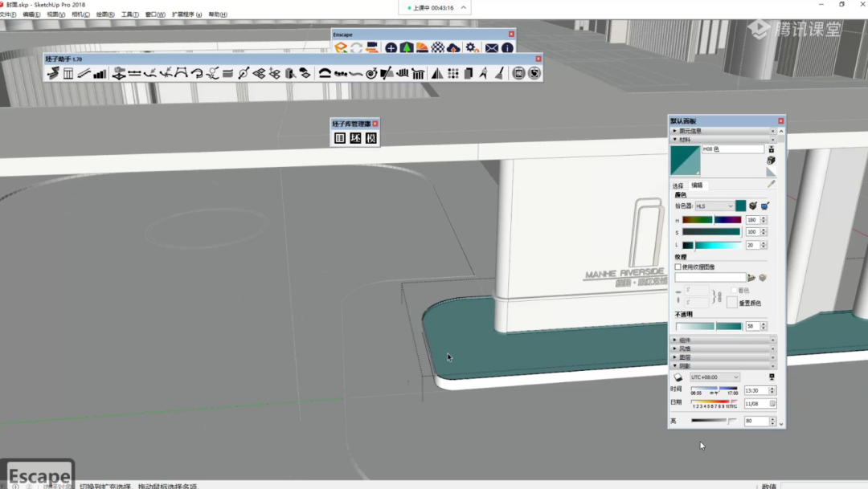The width and height of the screenshot is (868, 489).
Task: Switch to the 选择 tab in materials
Action: (678, 185)
